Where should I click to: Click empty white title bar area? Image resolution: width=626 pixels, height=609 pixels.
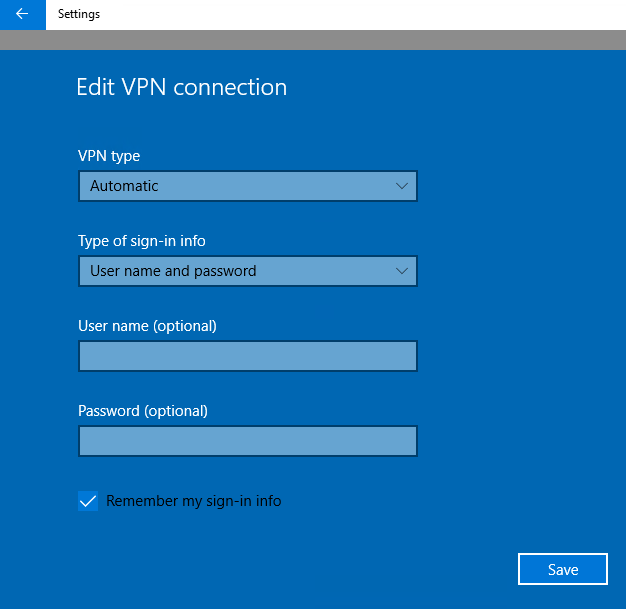[x=359, y=15]
